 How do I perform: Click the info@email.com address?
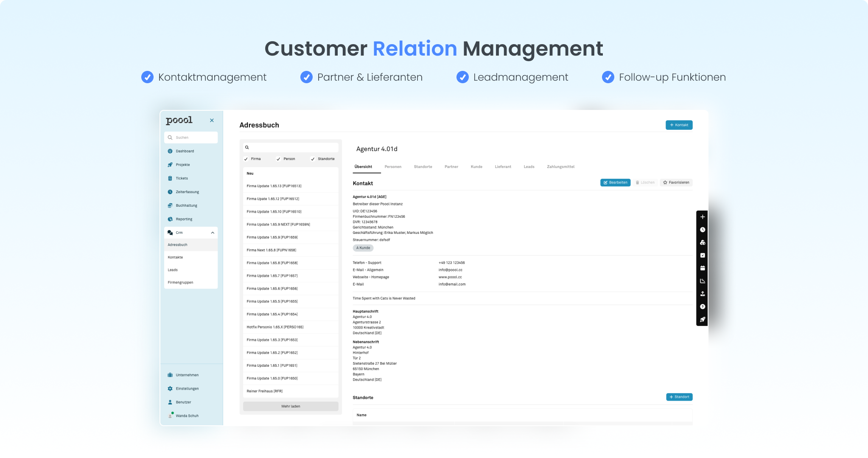point(452,284)
